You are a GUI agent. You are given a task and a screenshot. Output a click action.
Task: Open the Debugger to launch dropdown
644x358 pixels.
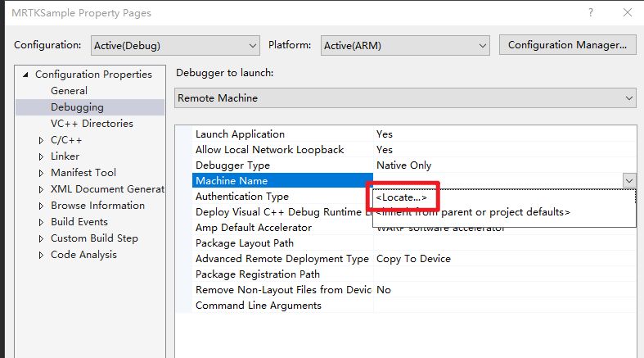(x=405, y=97)
